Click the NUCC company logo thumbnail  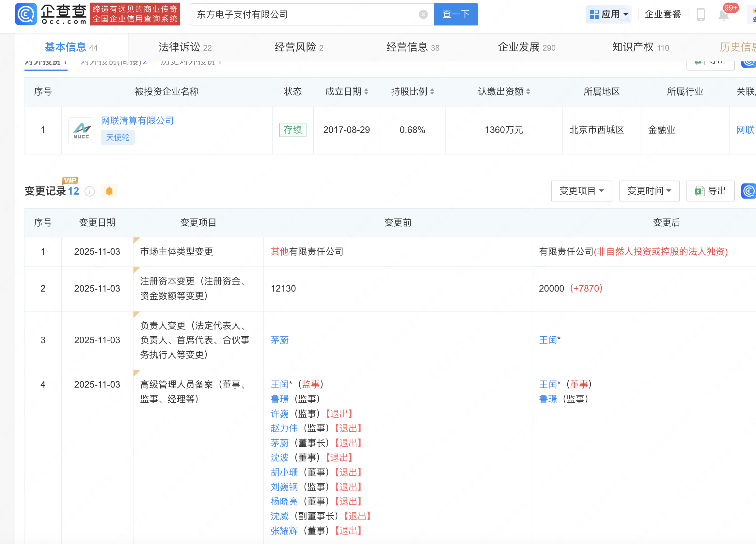pos(81,130)
